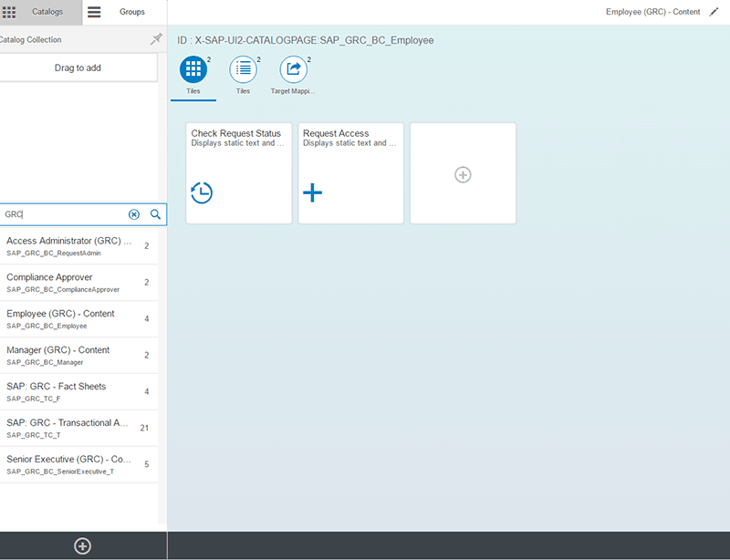Open the Catalogs tab
This screenshot has width=730, height=560.
[41, 12]
